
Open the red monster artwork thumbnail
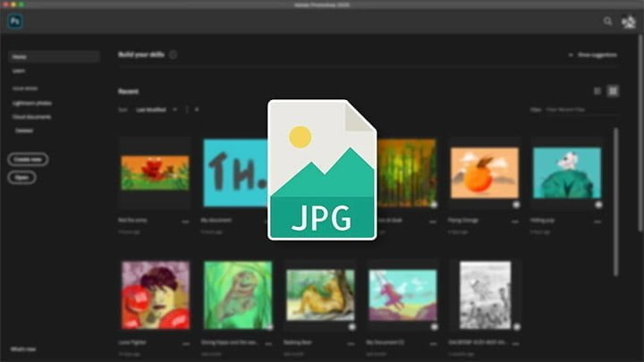pos(155,173)
